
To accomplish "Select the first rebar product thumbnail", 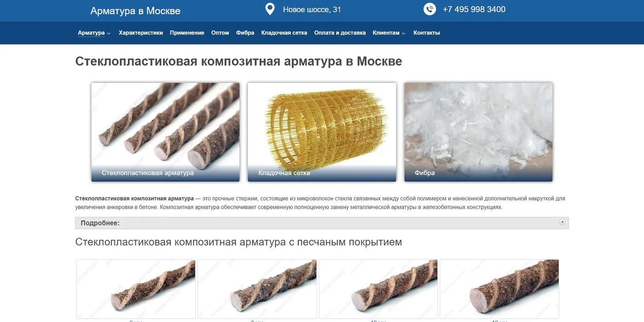I will pyautogui.click(x=136, y=289).
